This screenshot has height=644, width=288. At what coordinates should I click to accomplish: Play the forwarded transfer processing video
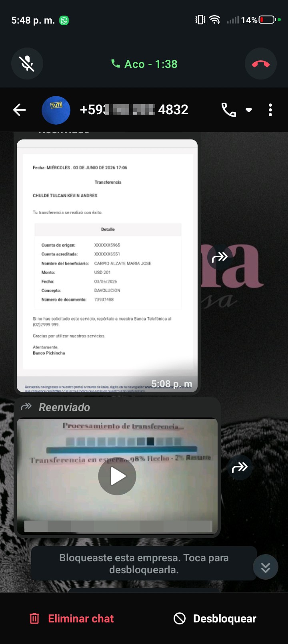[x=117, y=476]
